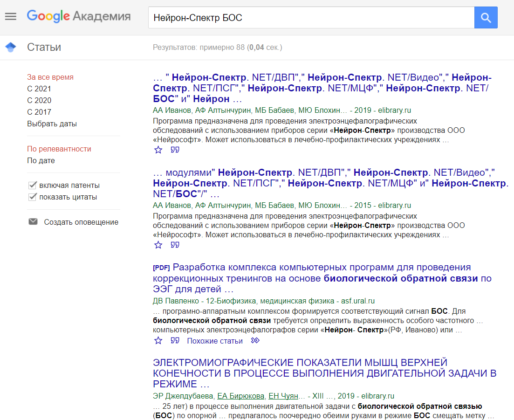Select the 'За все время' time filter
The image size is (514, 420).
(50, 77)
